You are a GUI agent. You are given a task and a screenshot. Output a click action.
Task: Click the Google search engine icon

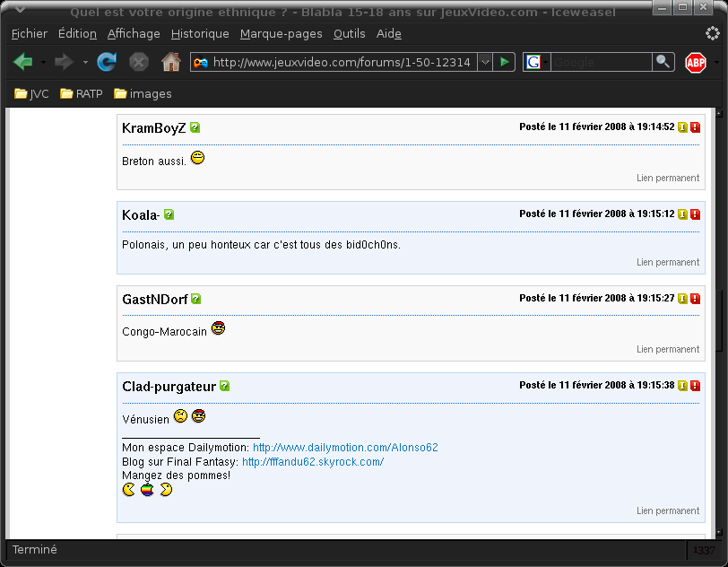click(x=533, y=62)
